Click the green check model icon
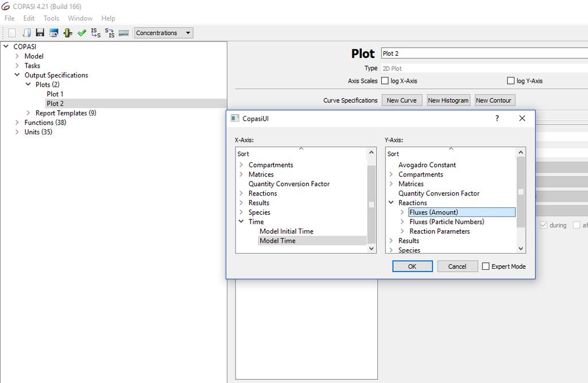The width and height of the screenshot is (588, 383). click(x=82, y=33)
